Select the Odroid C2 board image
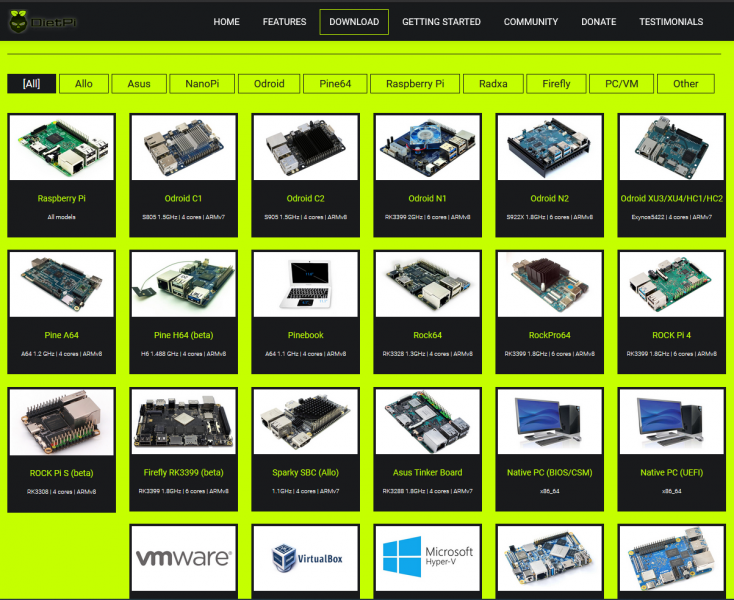The height and width of the screenshot is (600, 734). coord(306,147)
